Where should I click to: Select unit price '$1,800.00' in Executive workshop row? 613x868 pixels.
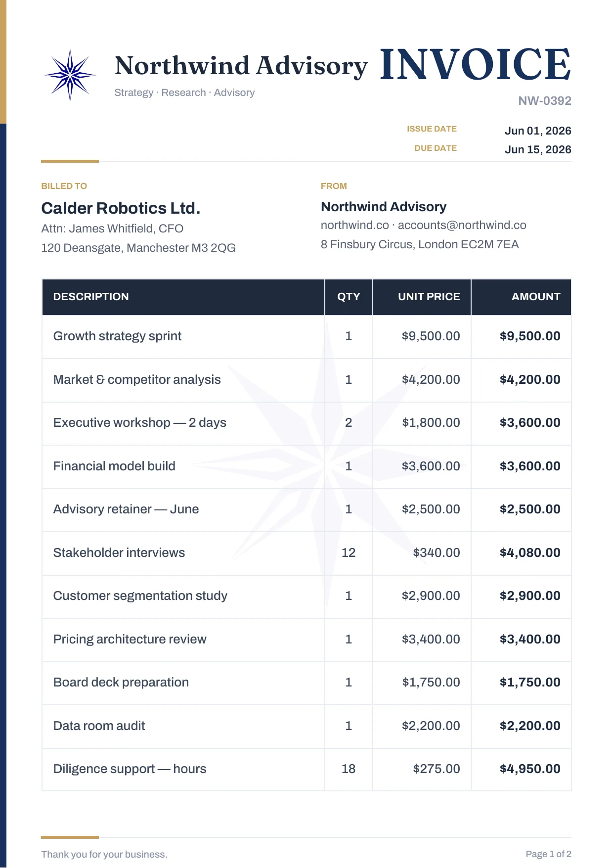click(431, 423)
